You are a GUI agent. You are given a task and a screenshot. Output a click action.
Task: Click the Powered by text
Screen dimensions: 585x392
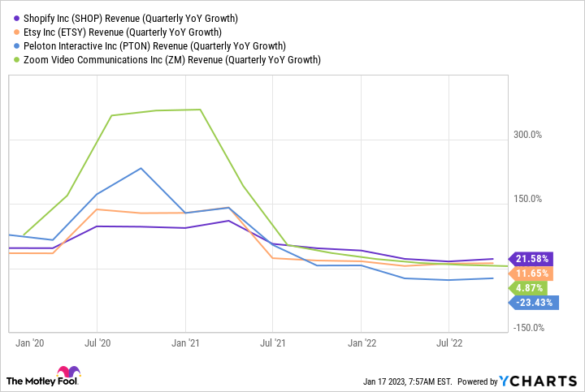tap(478, 381)
